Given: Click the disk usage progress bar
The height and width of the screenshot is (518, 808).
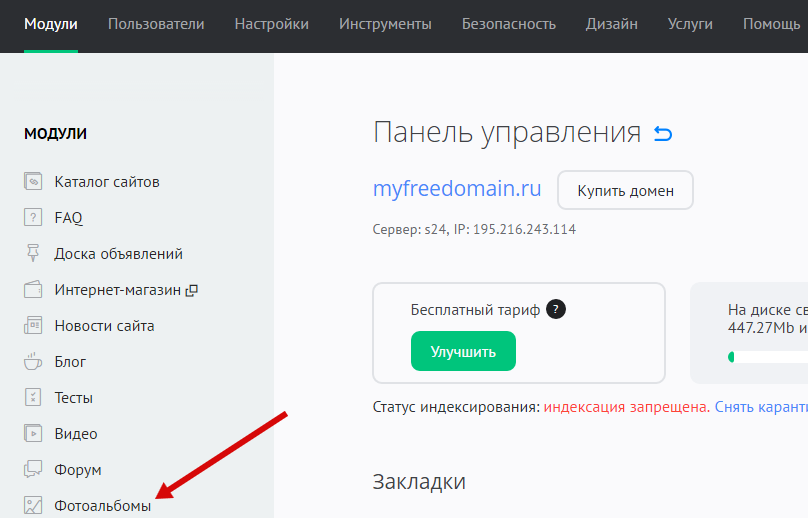Looking at the screenshot, I should [770, 356].
